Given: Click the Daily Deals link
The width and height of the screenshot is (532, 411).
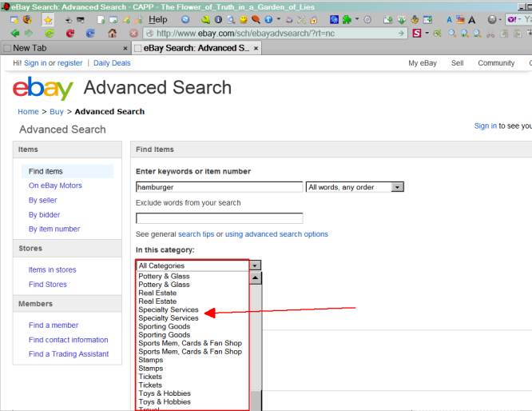Looking at the screenshot, I should [112, 63].
